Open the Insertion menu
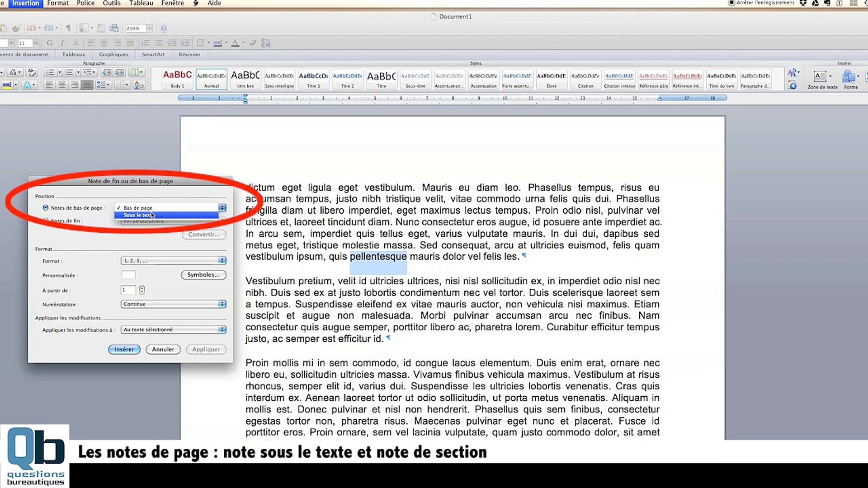Image resolution: width=868 pixels, height=488 pixels. pos(25,3)
